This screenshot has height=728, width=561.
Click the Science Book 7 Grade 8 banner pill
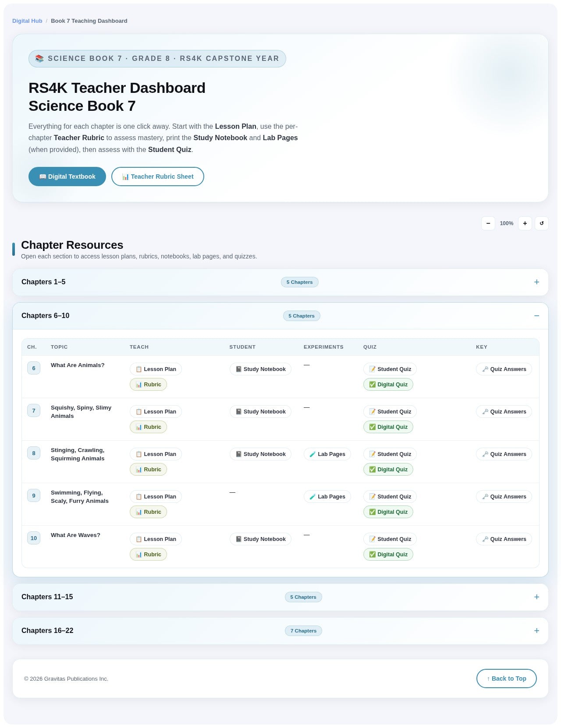tap(157, 59)
